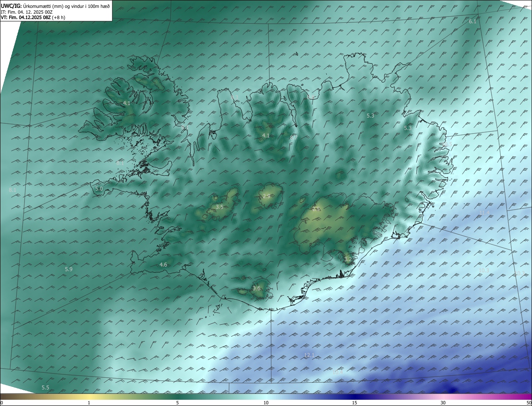Screen dimensions: 532x406
Task: Click the eastern 5.3 value near the northeast coast
Action: (408, 128)
